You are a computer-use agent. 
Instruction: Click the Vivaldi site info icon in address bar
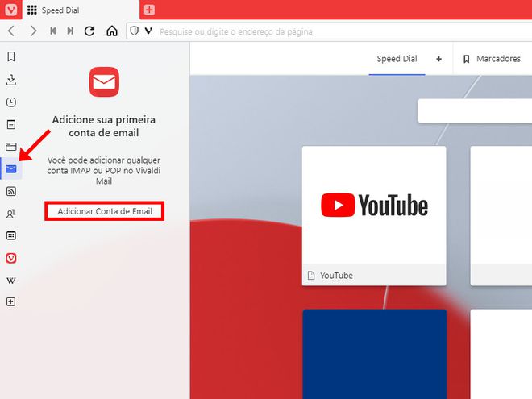[148, 31]
